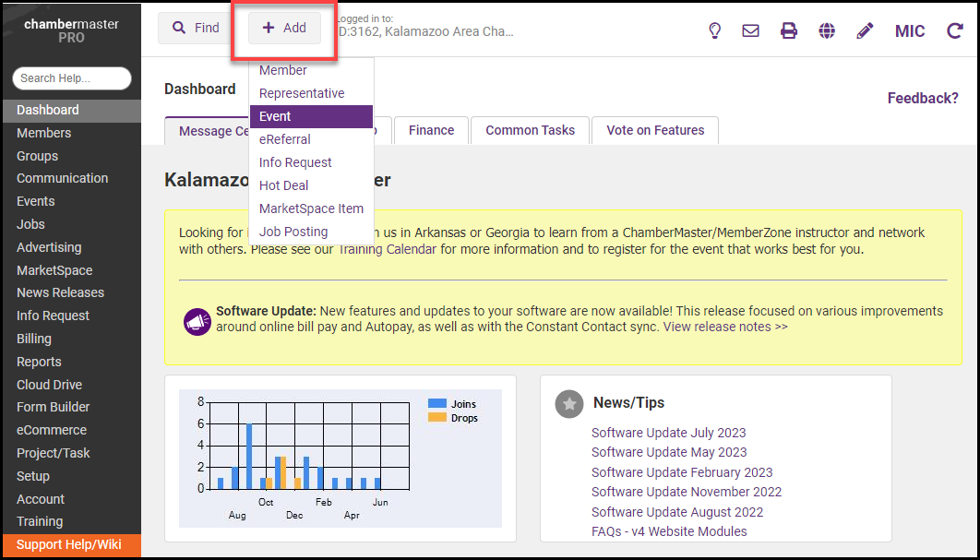Image resolution: width=980 pixels, height=560 pixels.
Task: Go to Members in the sidebar
Action: tap(43, 133)
